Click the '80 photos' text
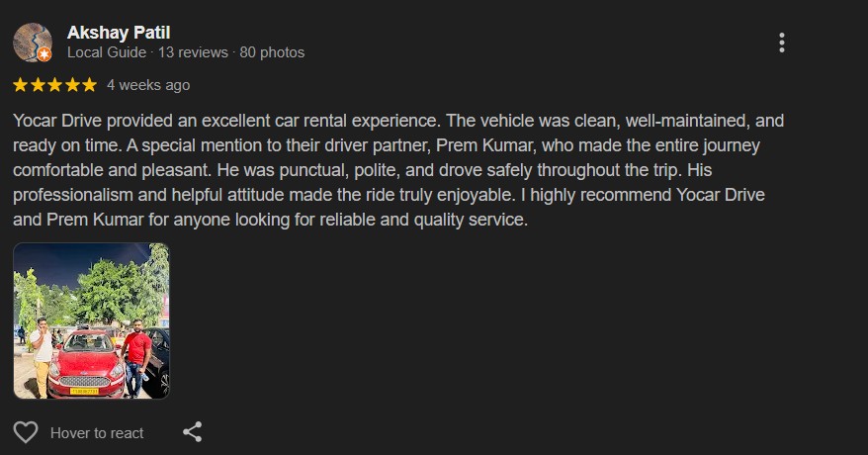 [x=272, y=52]
